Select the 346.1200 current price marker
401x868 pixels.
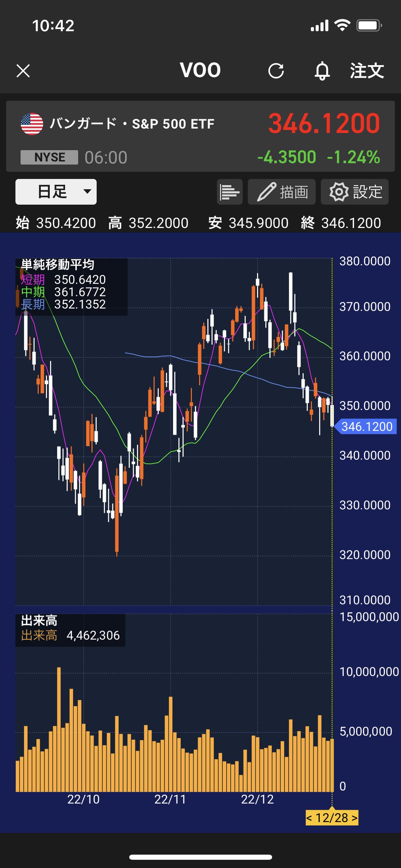pyautogui.click(x=366, y=426)
